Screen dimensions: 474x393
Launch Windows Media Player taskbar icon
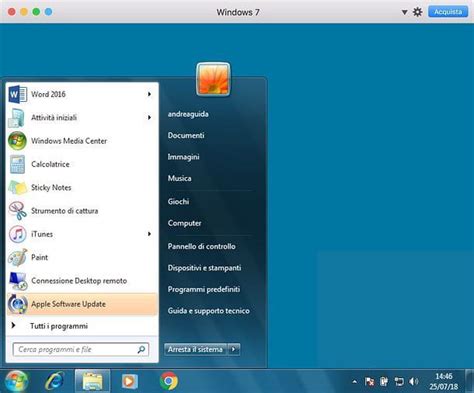(x=129, y=381)
